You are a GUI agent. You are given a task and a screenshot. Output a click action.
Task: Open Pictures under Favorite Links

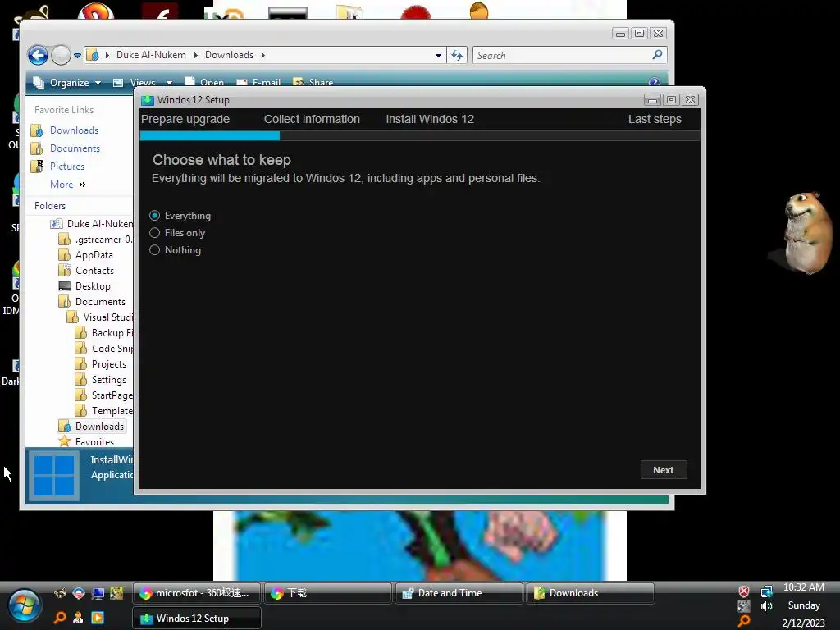click(67, 166)
